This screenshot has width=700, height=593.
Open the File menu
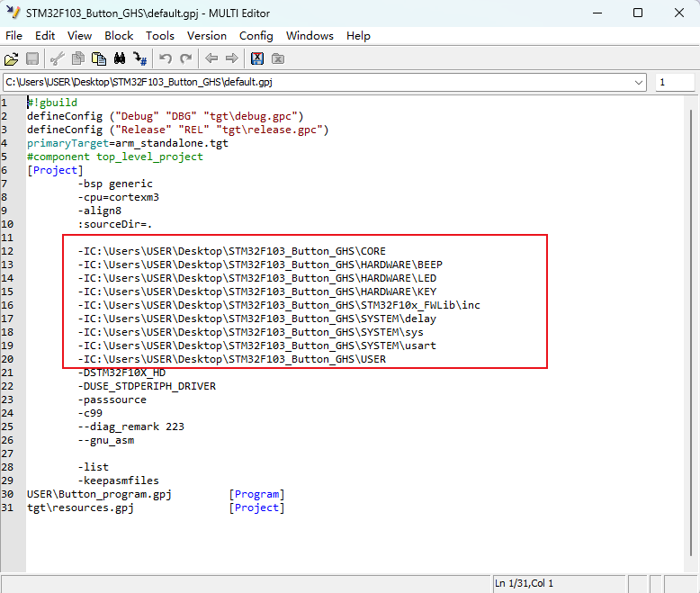pyautogui.click(x=14, y=36)
